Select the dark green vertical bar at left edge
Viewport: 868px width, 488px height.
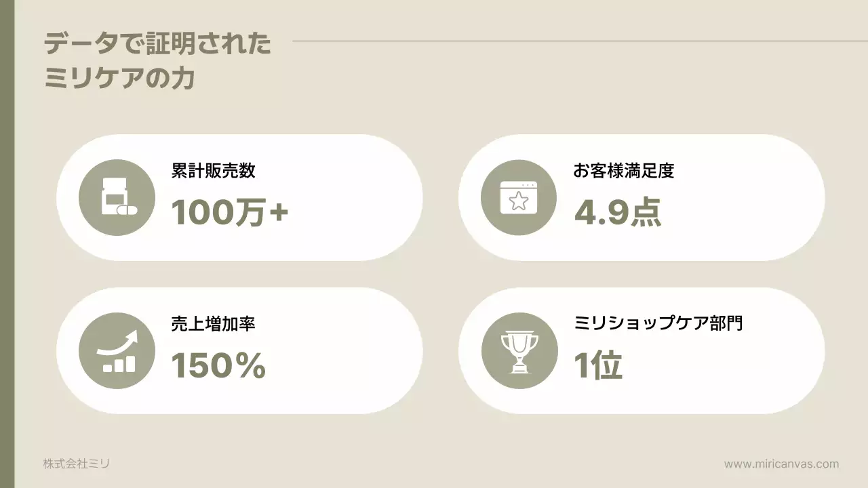pyautogui.click(x=7, y=244)
